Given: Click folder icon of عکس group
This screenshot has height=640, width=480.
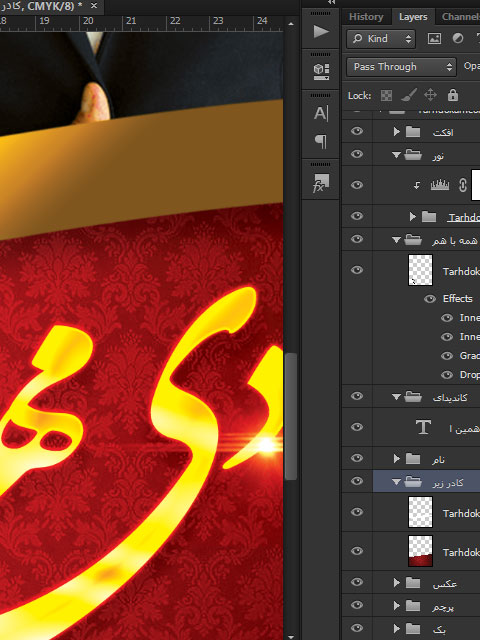Looking at the screenshot, I should tap(413, 582).
